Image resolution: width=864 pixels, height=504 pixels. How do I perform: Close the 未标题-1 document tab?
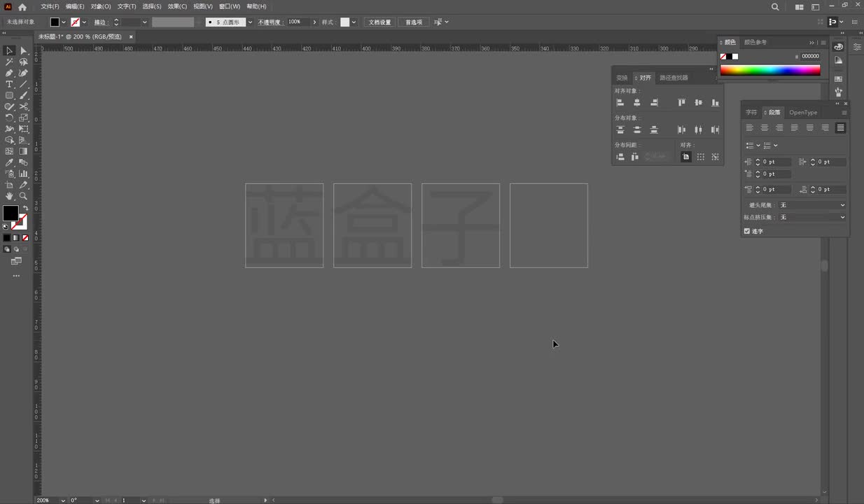(x=131, y=36)
